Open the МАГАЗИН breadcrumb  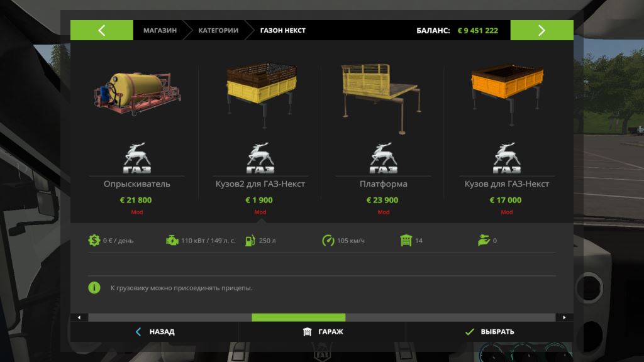[x=160, y=30]
